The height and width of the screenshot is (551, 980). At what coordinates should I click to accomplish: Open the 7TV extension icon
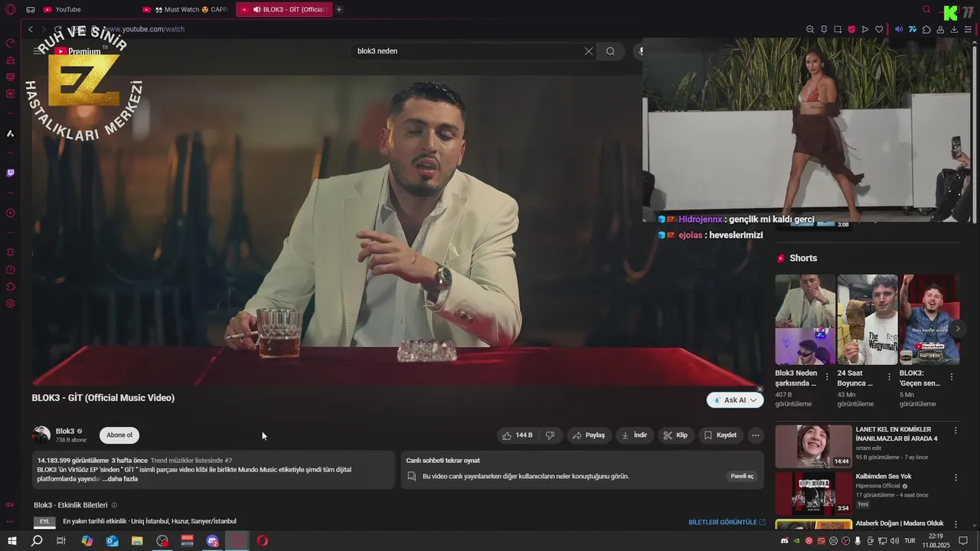[x=913, y=29]
